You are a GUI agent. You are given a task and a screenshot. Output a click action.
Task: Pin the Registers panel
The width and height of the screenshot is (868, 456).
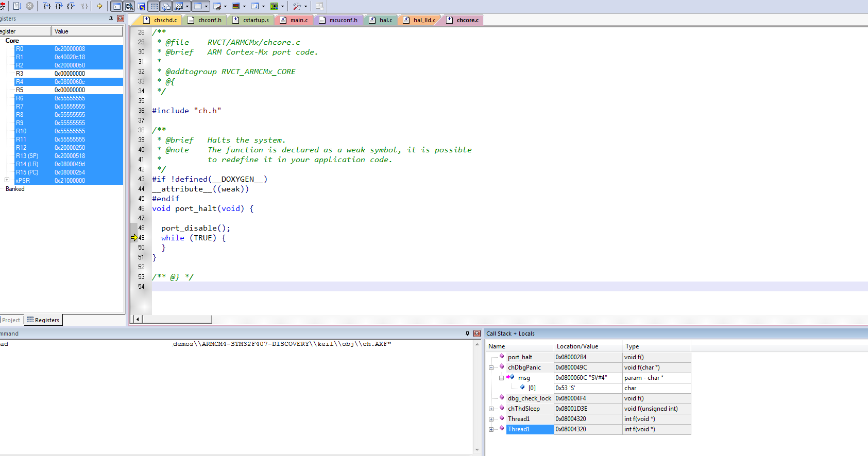111,19
